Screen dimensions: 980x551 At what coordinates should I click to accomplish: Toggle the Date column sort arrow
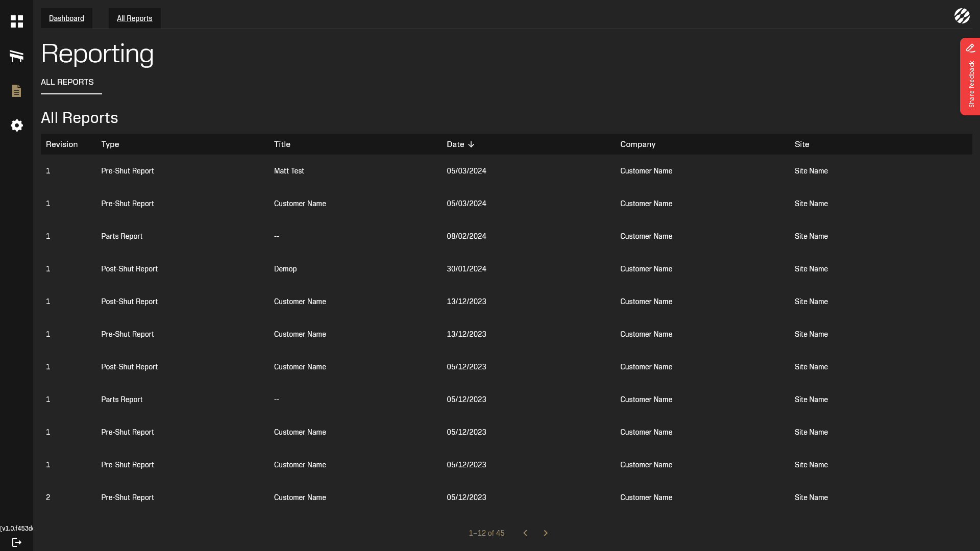471,144
